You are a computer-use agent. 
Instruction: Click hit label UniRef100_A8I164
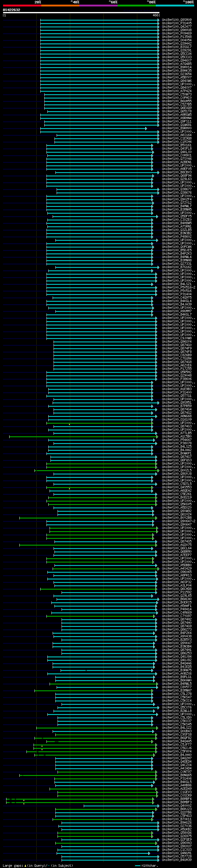tap(177, 135)
